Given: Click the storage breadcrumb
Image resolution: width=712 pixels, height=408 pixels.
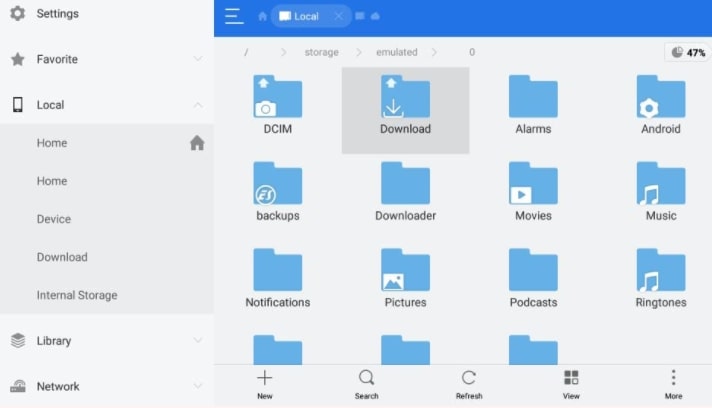Looking at the screenshot, I should pyautogui.click(x=321, y=52).
